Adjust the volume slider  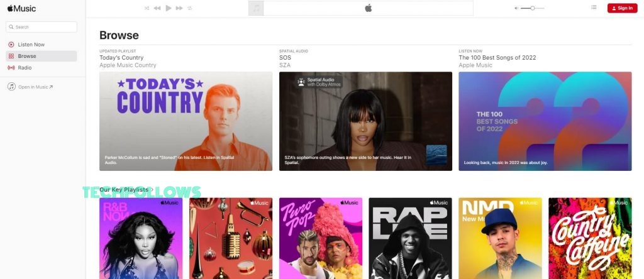pos(532,8)
